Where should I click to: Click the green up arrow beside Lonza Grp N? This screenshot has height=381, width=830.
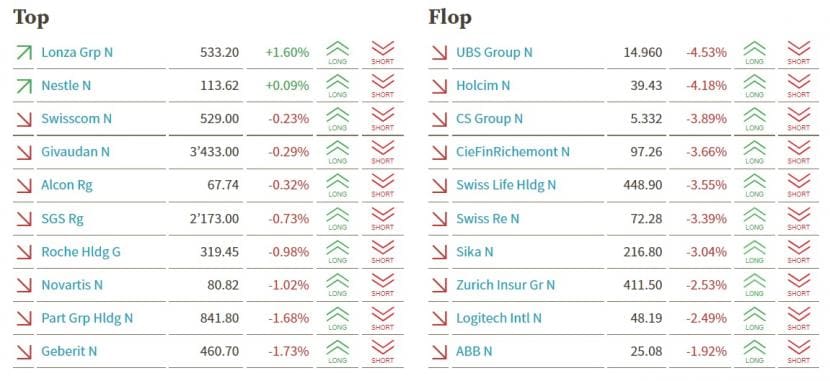point(24,52)
